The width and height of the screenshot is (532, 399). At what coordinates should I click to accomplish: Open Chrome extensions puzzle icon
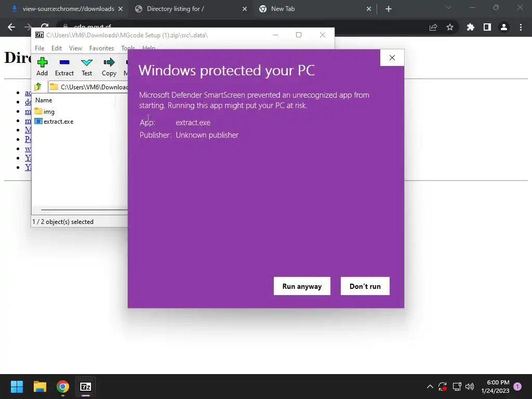coord(471,27)
